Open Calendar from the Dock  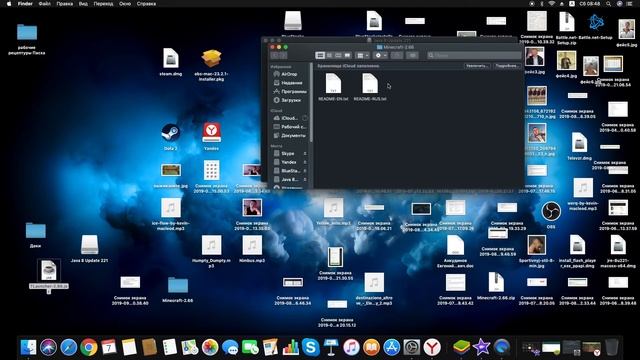109,347
